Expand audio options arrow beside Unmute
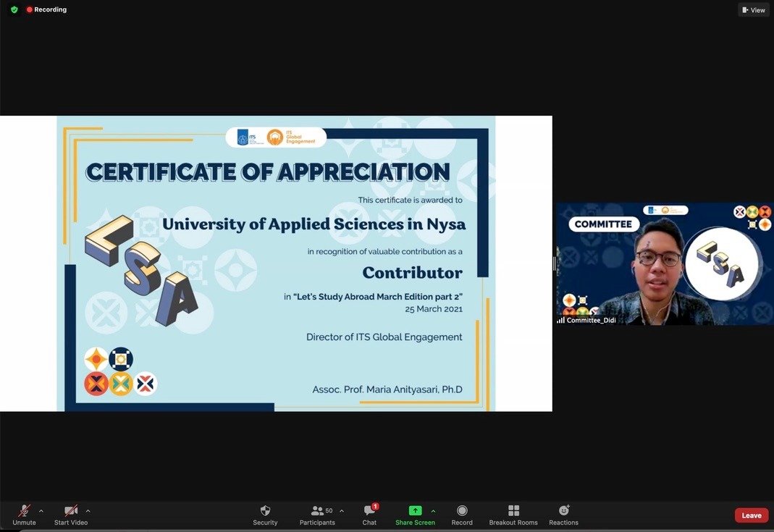 tap(41, 510)
